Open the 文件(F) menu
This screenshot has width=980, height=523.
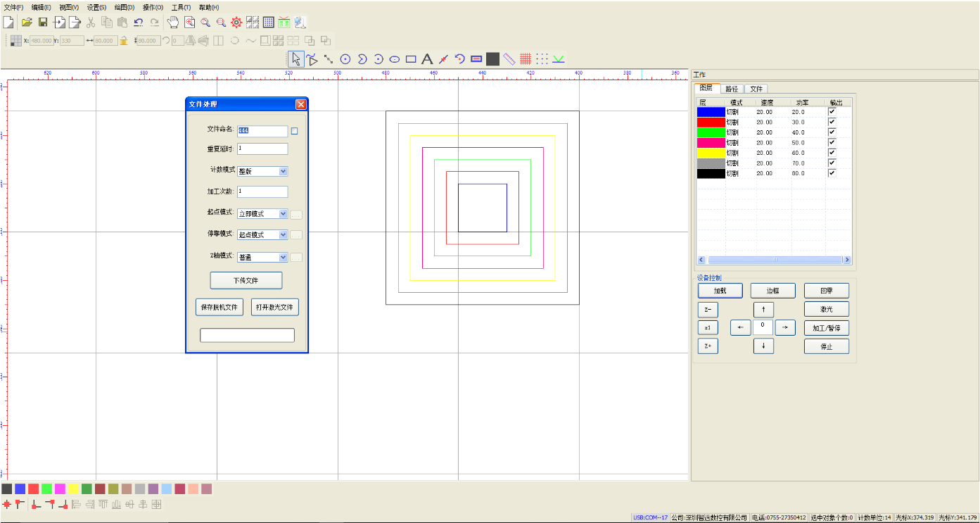13,7
